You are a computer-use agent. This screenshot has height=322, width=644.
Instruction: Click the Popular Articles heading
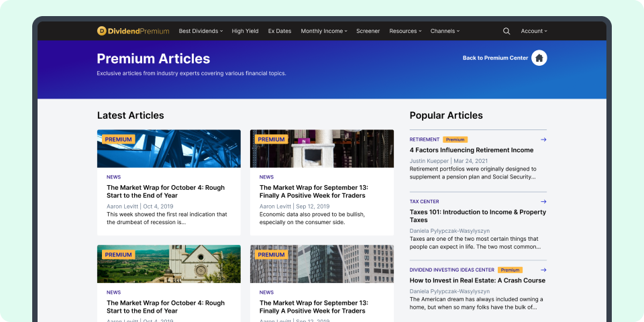pyautogui.click(x=446, y=115)
